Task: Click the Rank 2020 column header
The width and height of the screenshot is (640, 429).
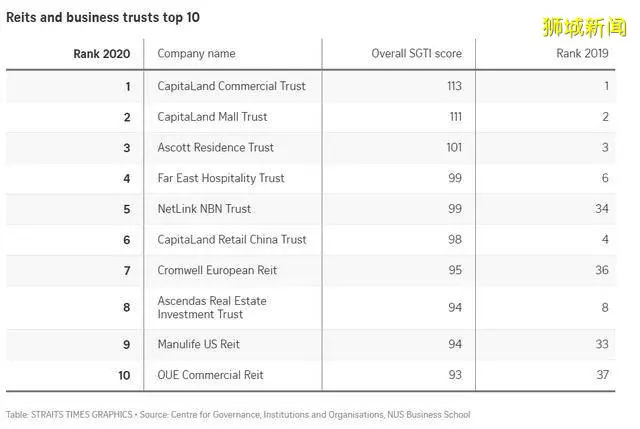Action: tap(102, 54)
